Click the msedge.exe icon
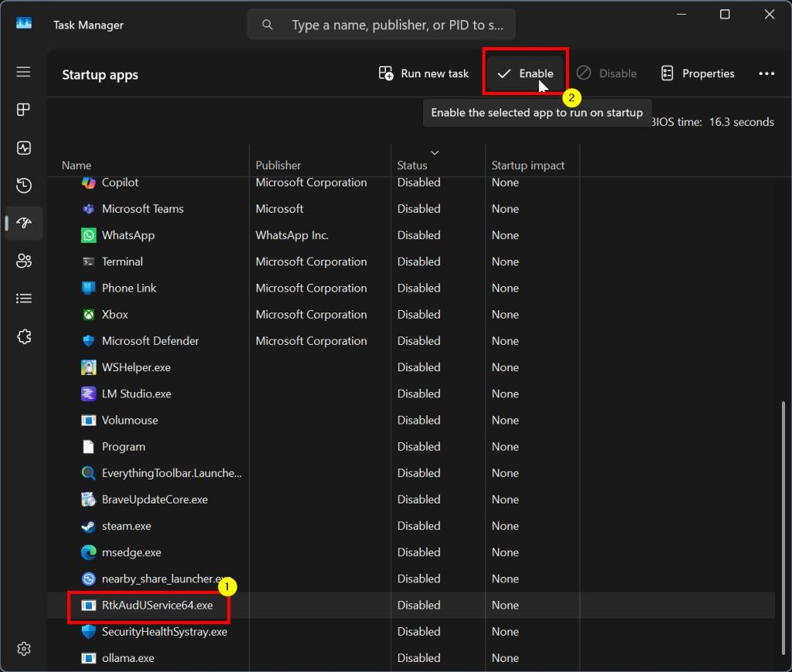The width and height of the screenshot is (792, 672). tap(88, 552)
